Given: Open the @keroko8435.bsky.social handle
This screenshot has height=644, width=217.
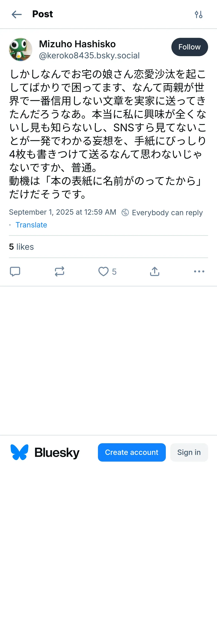Looking at the screenshot, I should tap(89, 55).
